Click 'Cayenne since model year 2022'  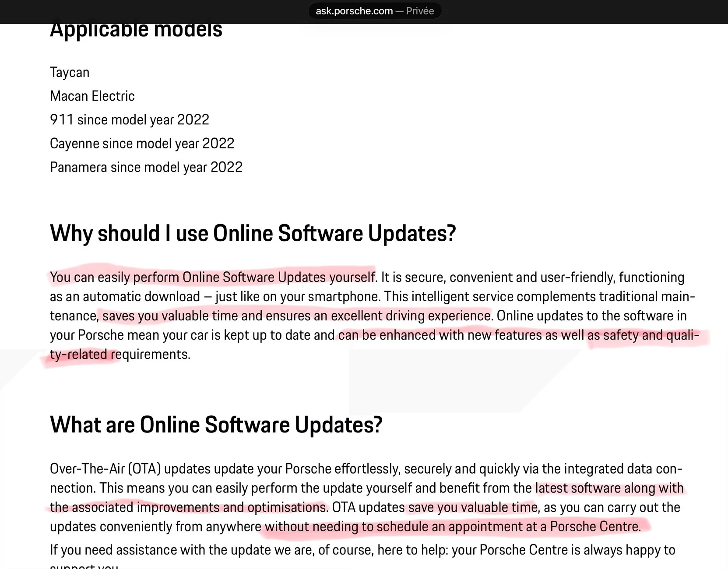[142, 143]
